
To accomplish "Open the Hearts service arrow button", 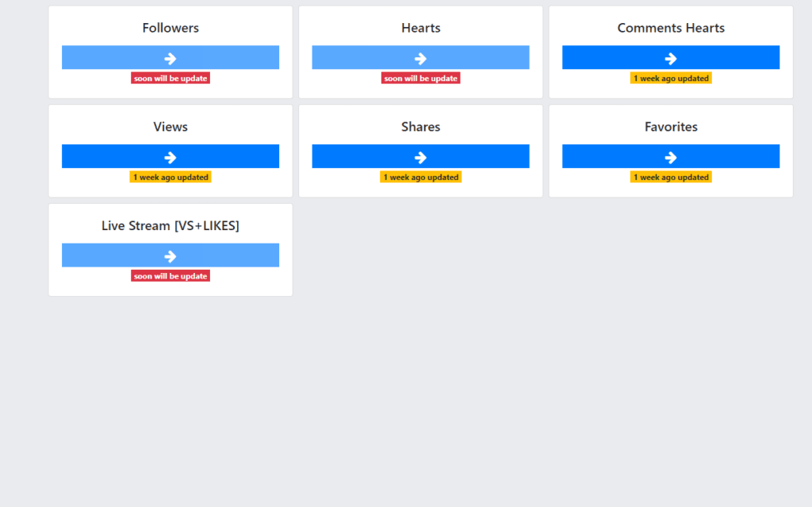I will click(420, 58).
